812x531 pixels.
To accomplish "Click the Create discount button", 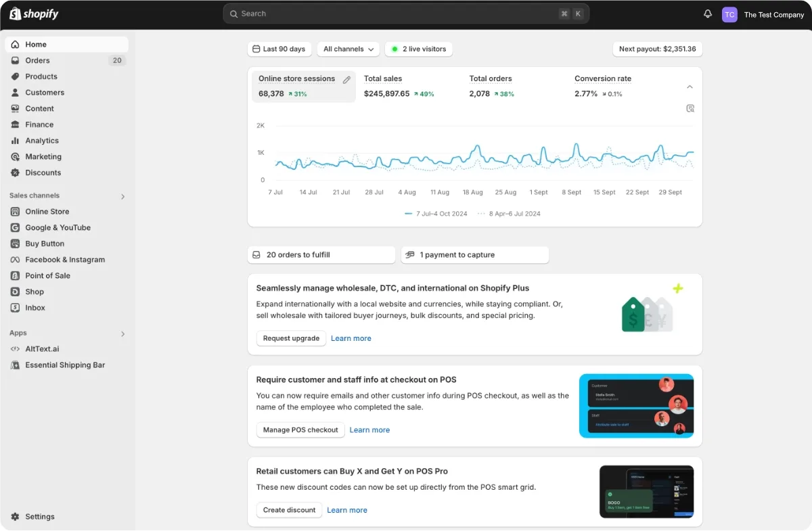I will click(289, 510).
